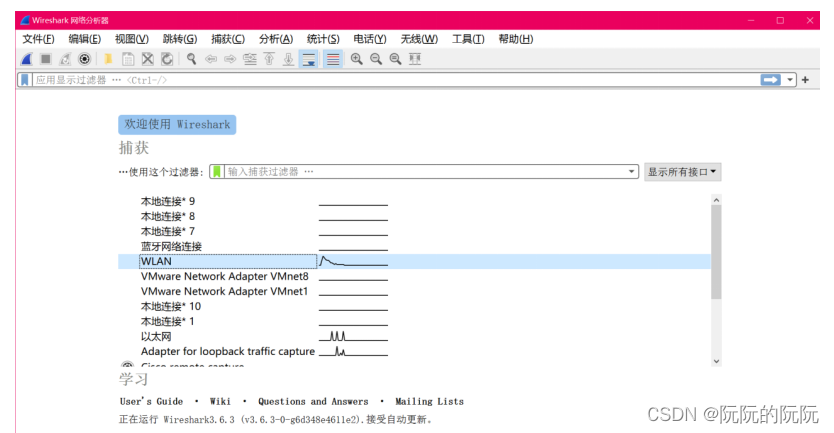Screen dimensions: 834x433
Task: Open capture options gear icon
Action: pos(85,59)
